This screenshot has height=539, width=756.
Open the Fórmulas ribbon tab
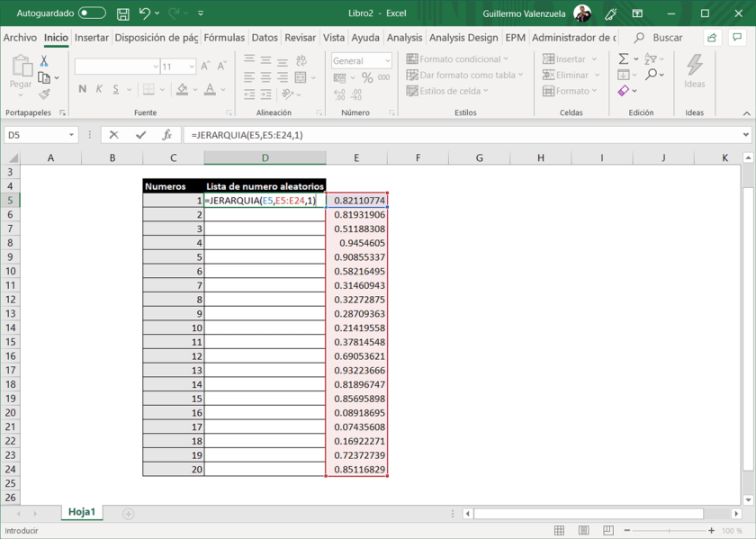pyautogui.click(x=224, y=38)
